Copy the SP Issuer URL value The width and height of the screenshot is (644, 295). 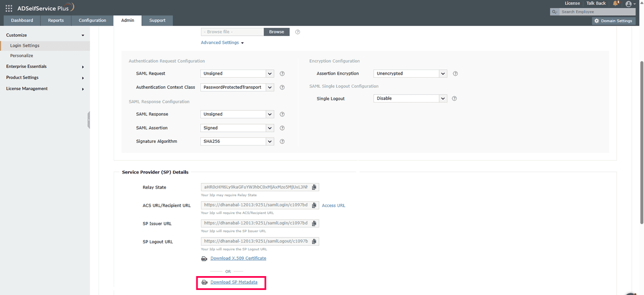(x=314, y=223)
